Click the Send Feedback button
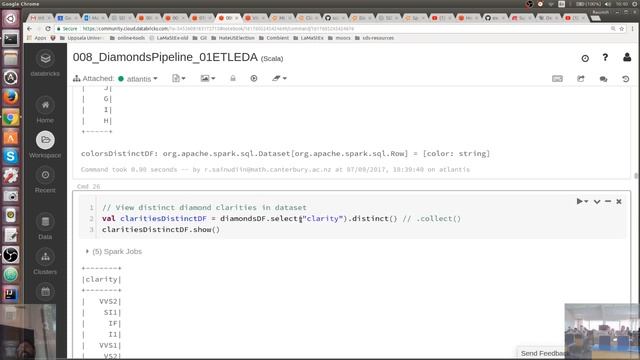 543,353
